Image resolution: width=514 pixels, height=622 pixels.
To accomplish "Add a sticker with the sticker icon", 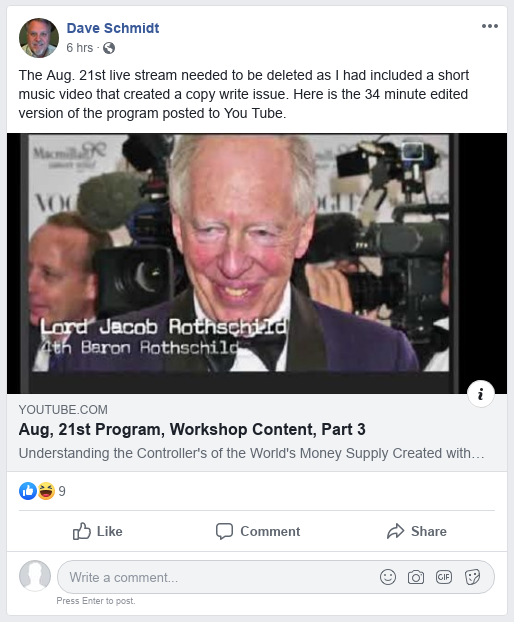I will 472,577.
